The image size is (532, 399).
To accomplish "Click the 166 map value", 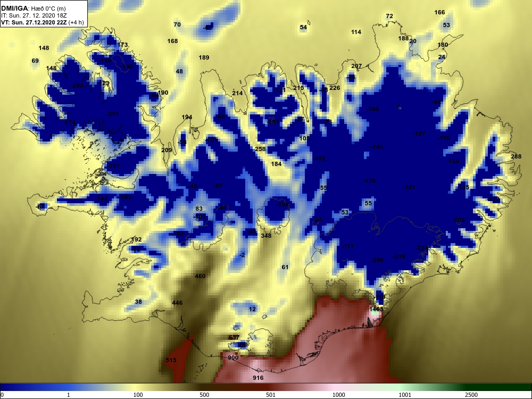I will pyautogui.click(x=439, y=12).
